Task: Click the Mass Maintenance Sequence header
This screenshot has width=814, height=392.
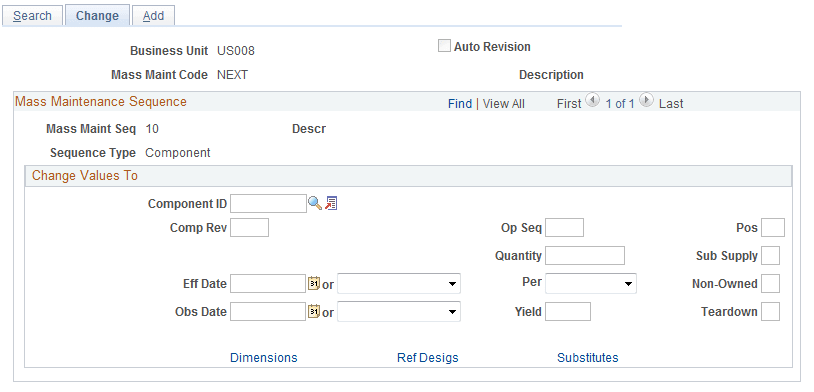Action: pos(101,101)
